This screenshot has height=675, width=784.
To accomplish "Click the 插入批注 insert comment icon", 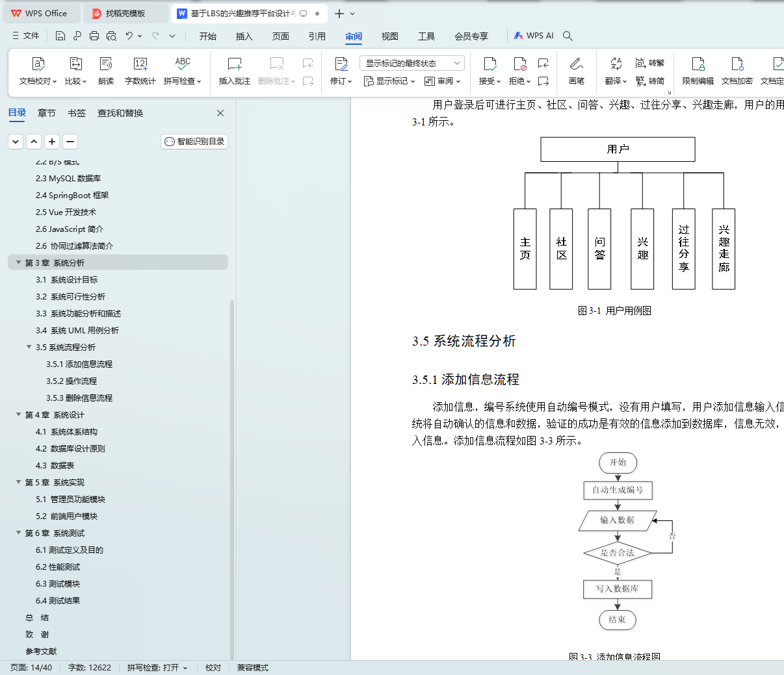I will pos(235,64).
